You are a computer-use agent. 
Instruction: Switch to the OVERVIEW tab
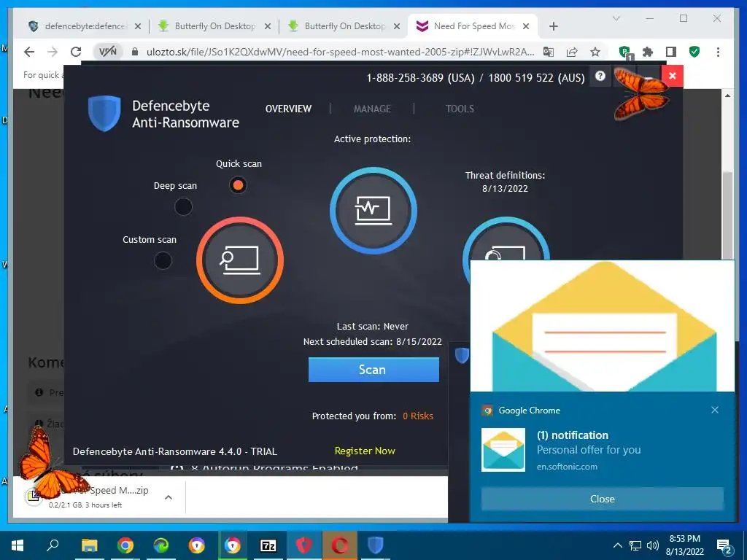(x=288, y=109)
